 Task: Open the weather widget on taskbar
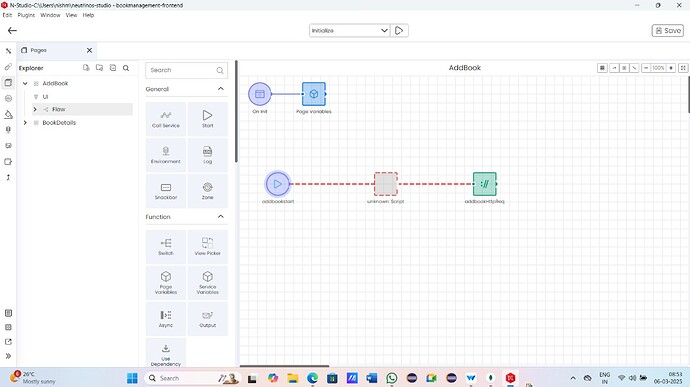pos(33,377)
